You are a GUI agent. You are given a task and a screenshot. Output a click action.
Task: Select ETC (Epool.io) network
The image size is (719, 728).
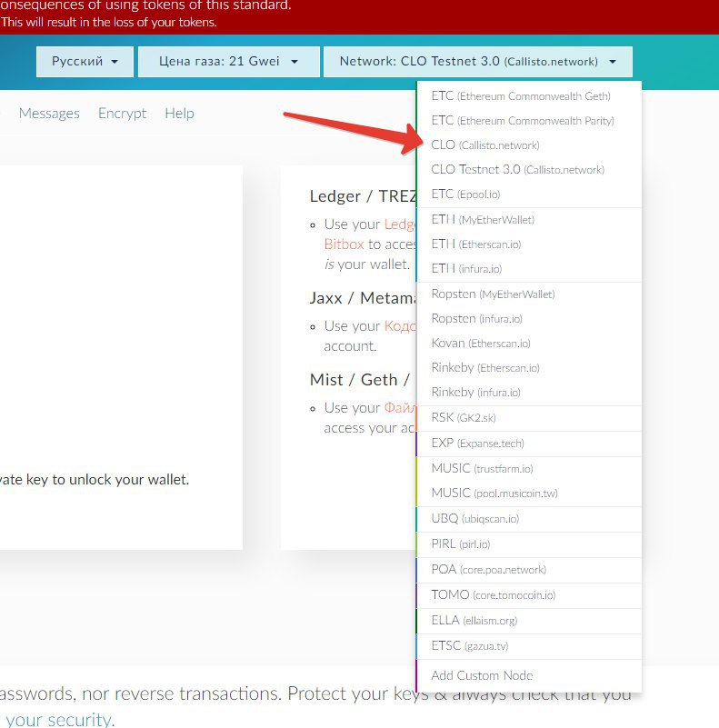pyautogui.click(x=529, y=194)
